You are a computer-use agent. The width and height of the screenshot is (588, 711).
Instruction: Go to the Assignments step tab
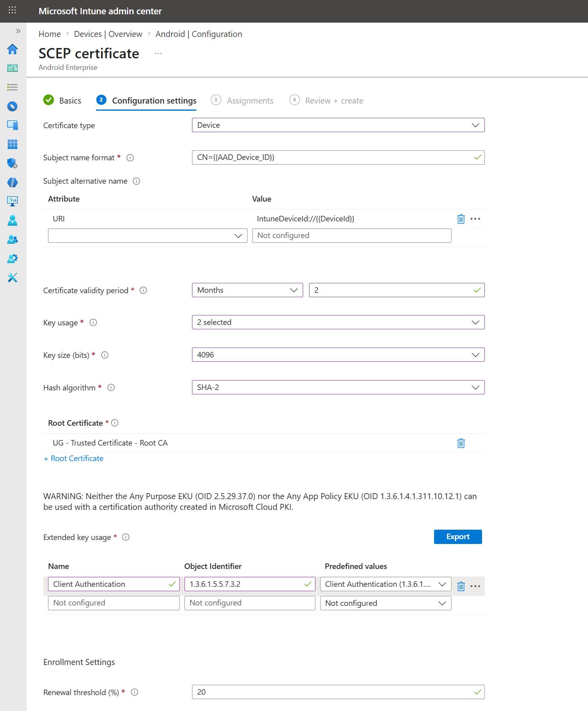click(242, 100)
